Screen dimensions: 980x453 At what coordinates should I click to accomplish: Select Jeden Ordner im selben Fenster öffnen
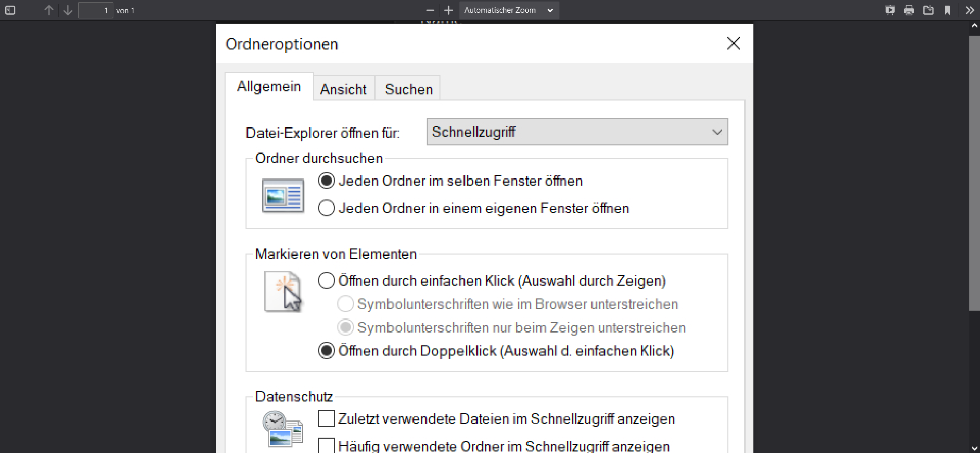pos(450,181)
